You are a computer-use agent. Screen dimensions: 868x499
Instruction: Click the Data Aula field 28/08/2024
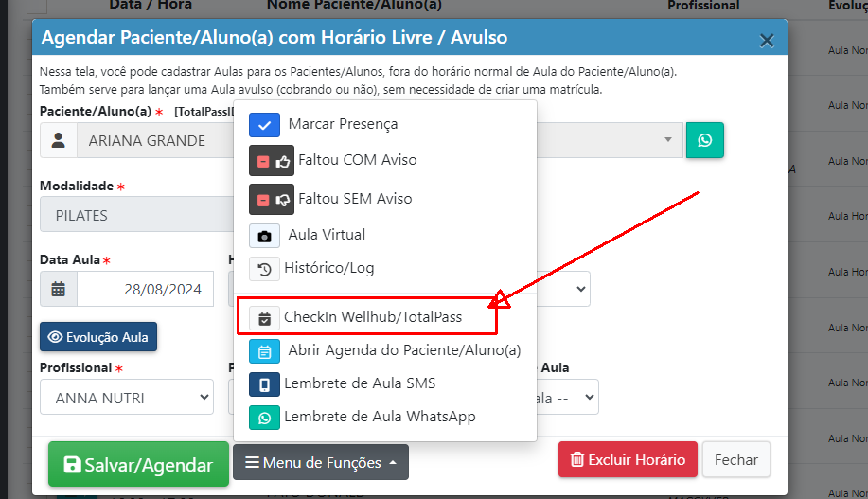145,289
